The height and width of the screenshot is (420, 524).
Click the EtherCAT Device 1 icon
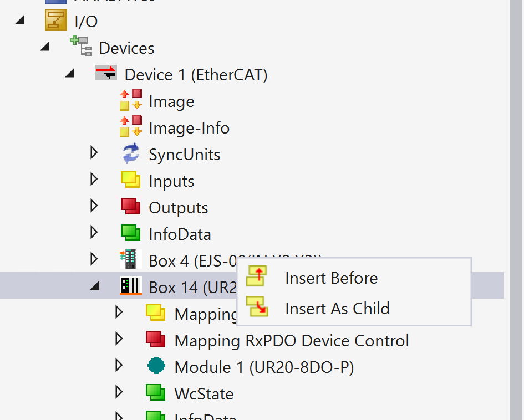click(x=106, y=74)
